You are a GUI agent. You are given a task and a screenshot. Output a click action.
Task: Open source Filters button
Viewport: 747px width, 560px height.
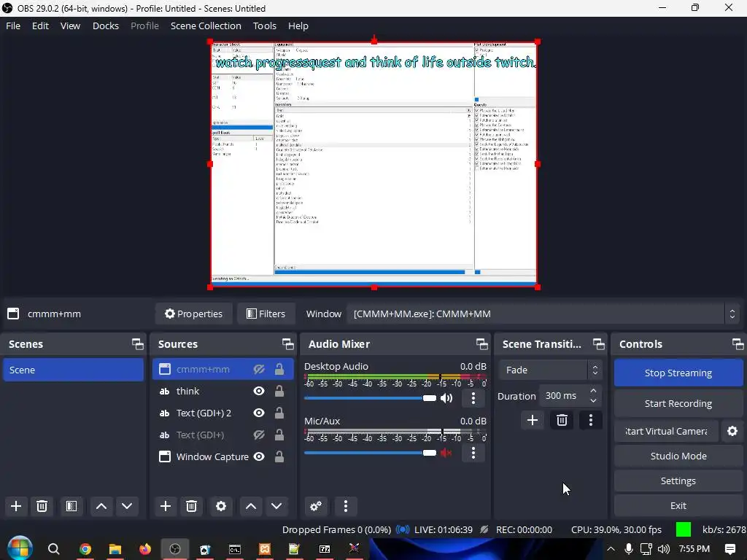tap(266, 314)
